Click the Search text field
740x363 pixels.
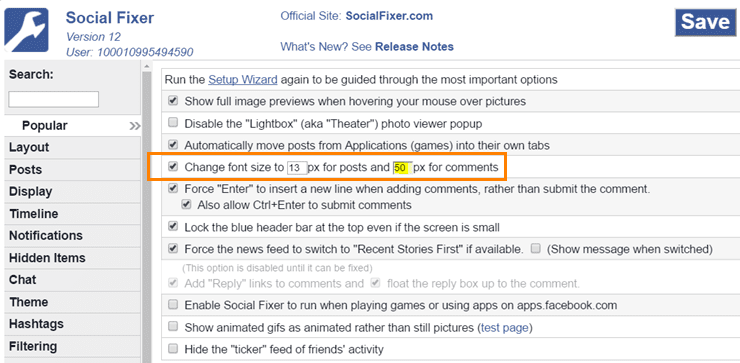(53, 100)
